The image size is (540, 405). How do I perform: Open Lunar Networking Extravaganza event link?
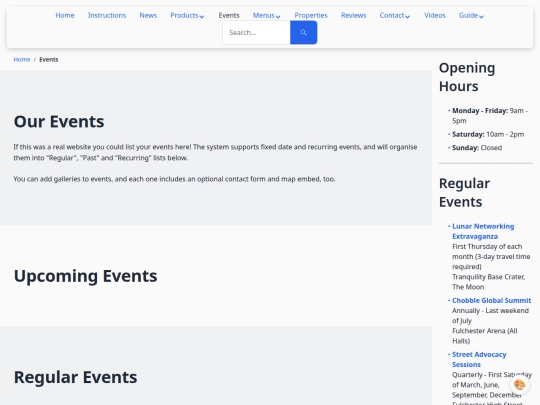coord(483,231)
